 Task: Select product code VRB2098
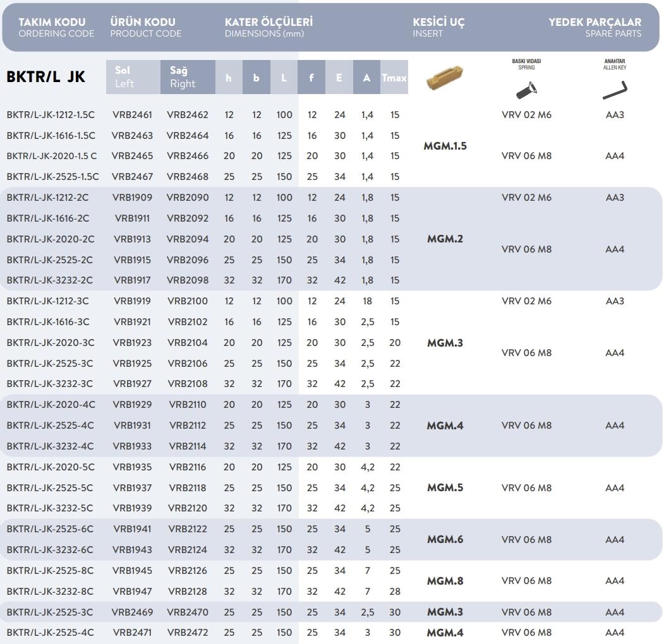click(x=187, y=280)
